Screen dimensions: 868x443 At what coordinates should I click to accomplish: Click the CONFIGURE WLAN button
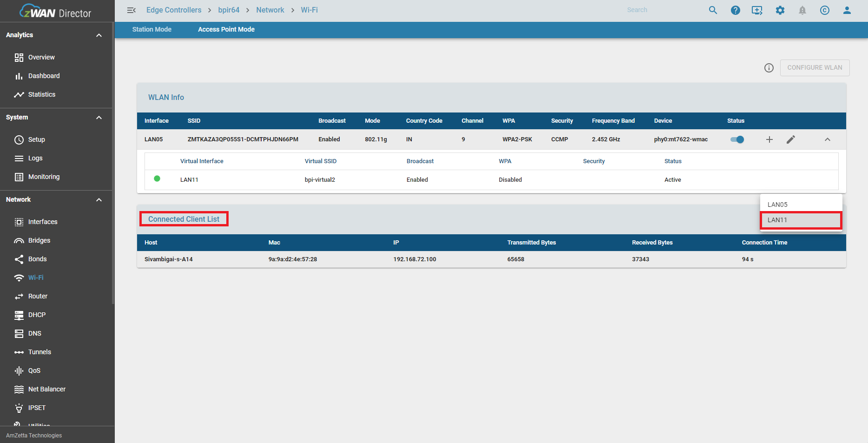tap(815, 67)
